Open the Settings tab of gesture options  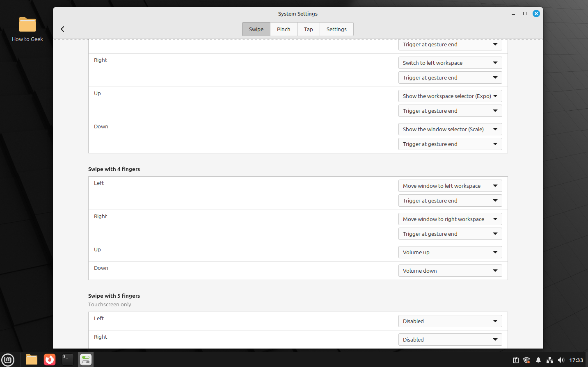click(336, 29)
